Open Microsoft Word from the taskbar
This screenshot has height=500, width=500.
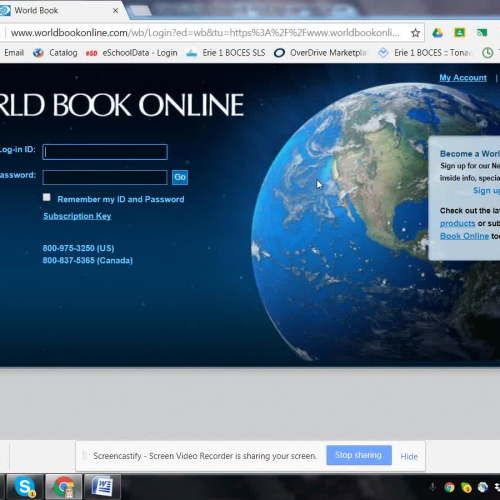click(x=103, y=487)
